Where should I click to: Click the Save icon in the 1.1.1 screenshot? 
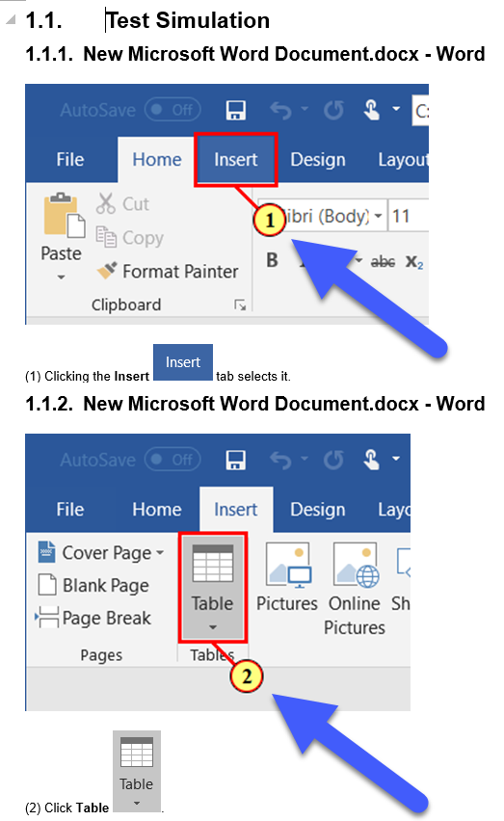click(x=235, y=110)
